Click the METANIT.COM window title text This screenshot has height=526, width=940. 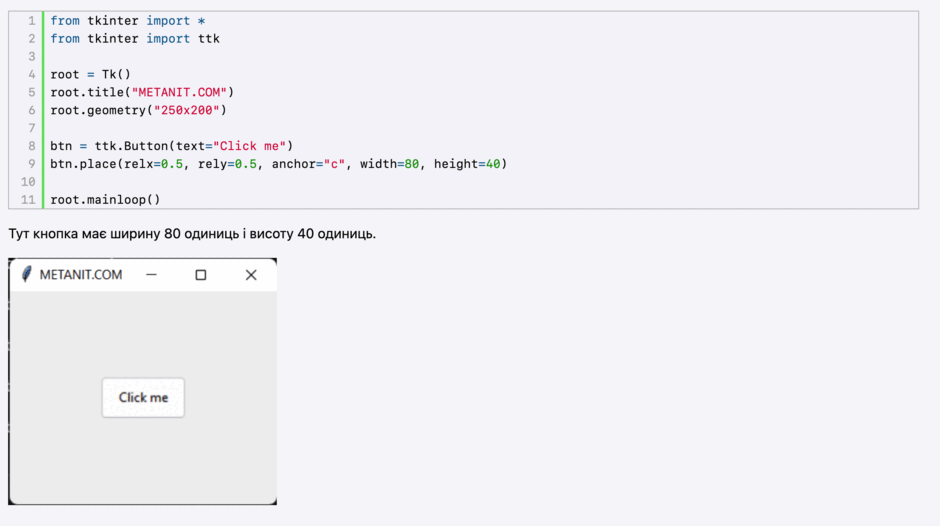click(x=81, y=275)
